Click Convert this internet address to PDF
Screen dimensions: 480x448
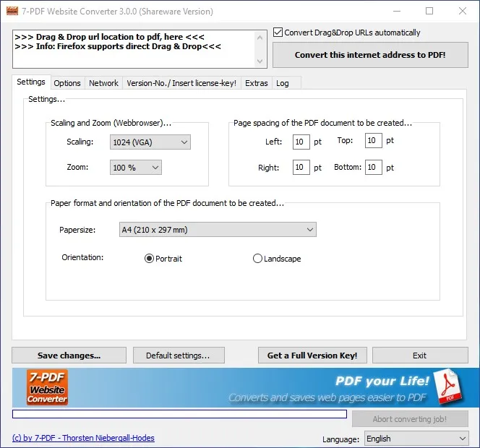(370, 55)
